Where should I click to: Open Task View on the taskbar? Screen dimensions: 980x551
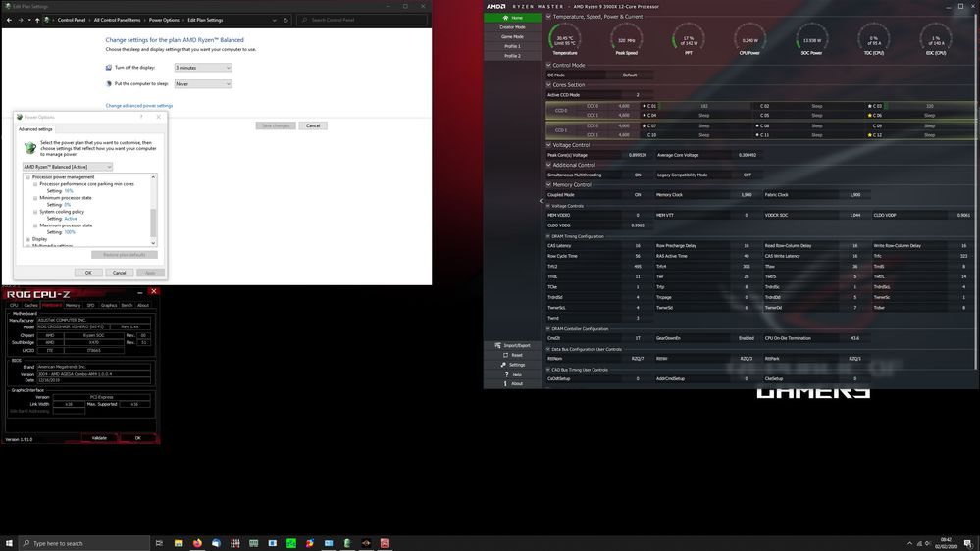point(159,543)
